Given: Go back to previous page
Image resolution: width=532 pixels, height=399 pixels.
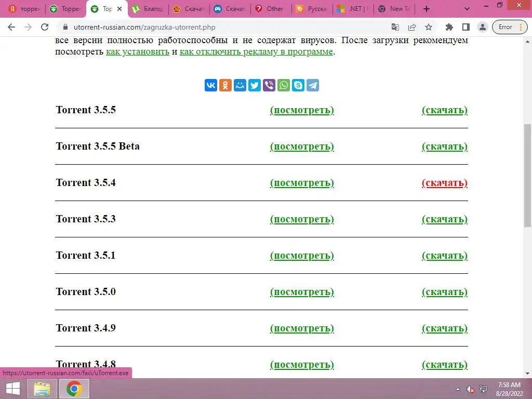Looking at the screenshot, I should tap(11, 27).
